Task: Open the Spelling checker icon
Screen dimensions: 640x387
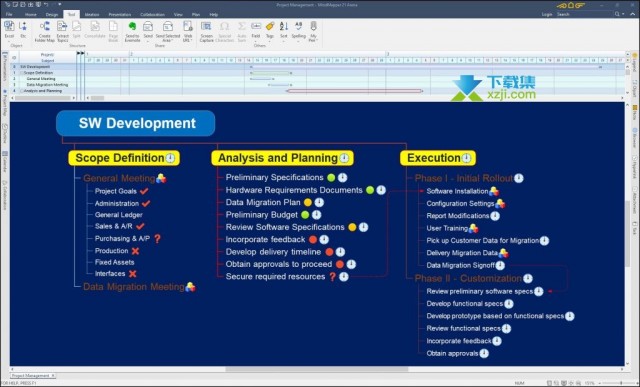Action: [x=298, y=27]
